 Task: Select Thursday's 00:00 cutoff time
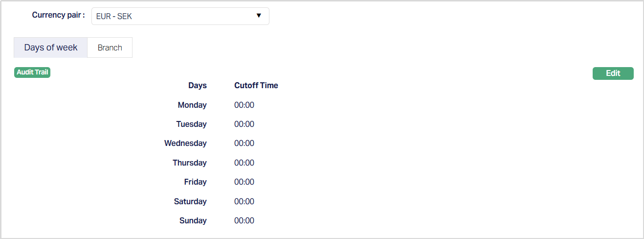[244, 163]
